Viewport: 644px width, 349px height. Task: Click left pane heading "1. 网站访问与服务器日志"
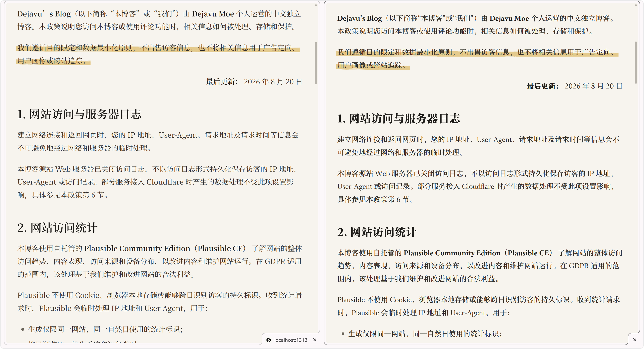coord(79,114)
